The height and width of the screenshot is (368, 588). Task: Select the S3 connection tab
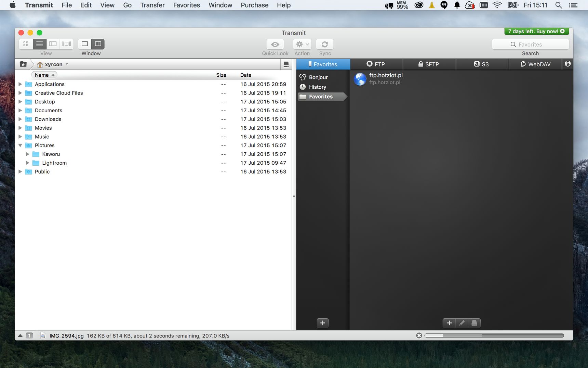(482, 64)
